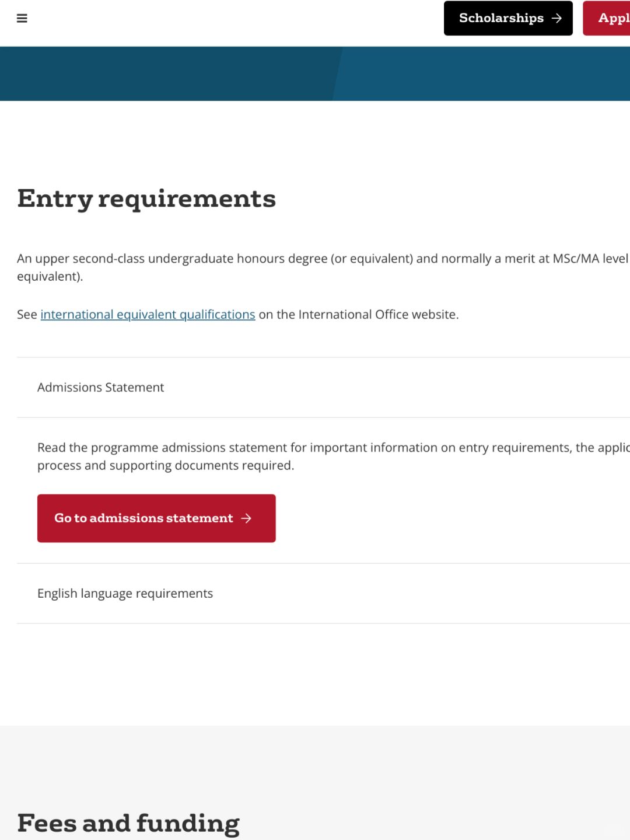The image size is (630, 840).
Task: Collapse the Admissions Statement accordion
Action: (101, 388)
